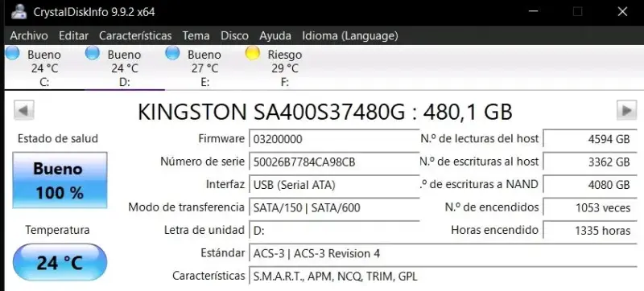Screen dimensions: 644x291
Task: Click the host reads value 4594 GB
Action: tap(590, 139)
